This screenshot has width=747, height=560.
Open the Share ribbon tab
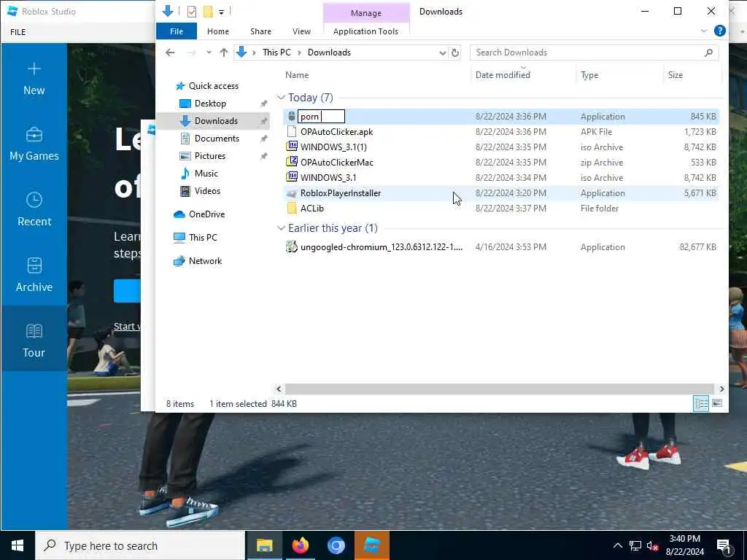point(260,31)
